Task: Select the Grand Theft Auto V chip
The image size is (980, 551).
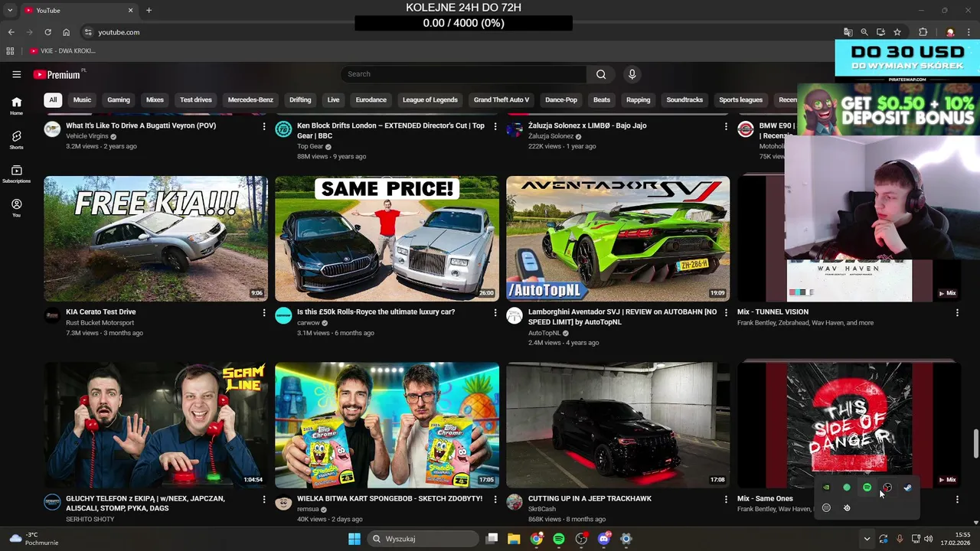Action: point(501,99)
